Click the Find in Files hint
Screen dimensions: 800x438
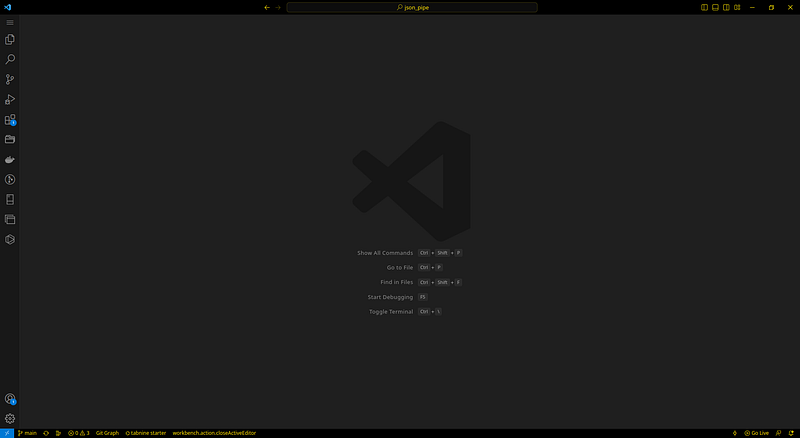pos(396,282)
